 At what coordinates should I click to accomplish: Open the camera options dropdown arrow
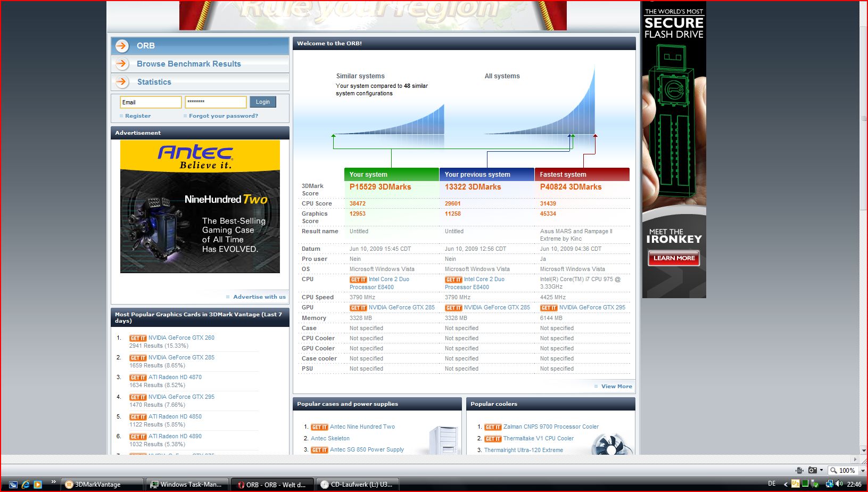[x=821, y=470]
